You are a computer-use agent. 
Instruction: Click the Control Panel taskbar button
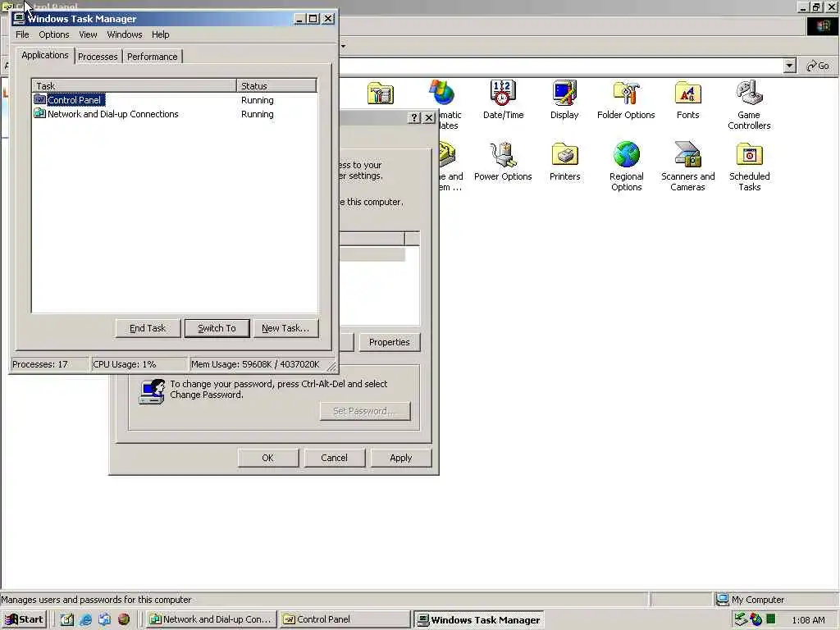pos(345,620)
